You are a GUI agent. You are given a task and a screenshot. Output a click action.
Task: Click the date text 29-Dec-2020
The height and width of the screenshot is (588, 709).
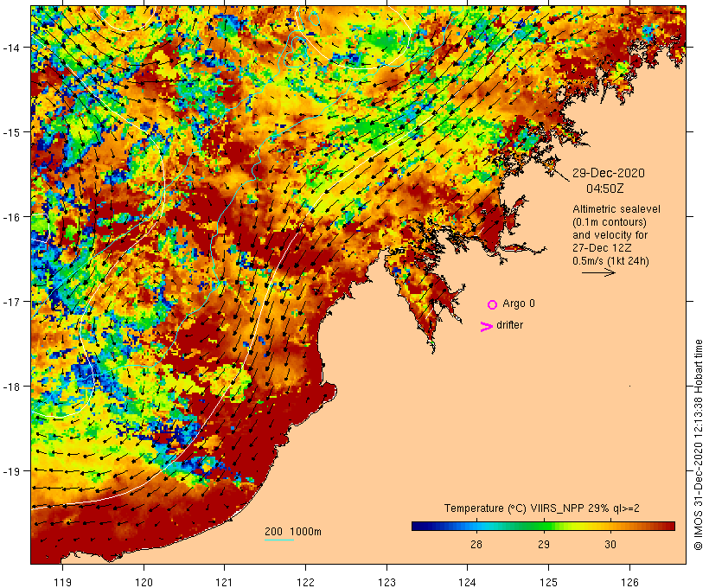click(x=609, y=173)
